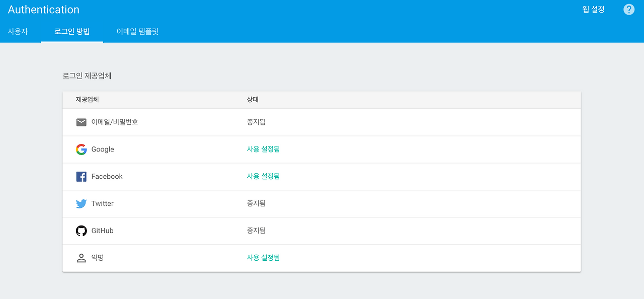
Task: Select the anonymous user icon
Action: (x=81, y=257)
